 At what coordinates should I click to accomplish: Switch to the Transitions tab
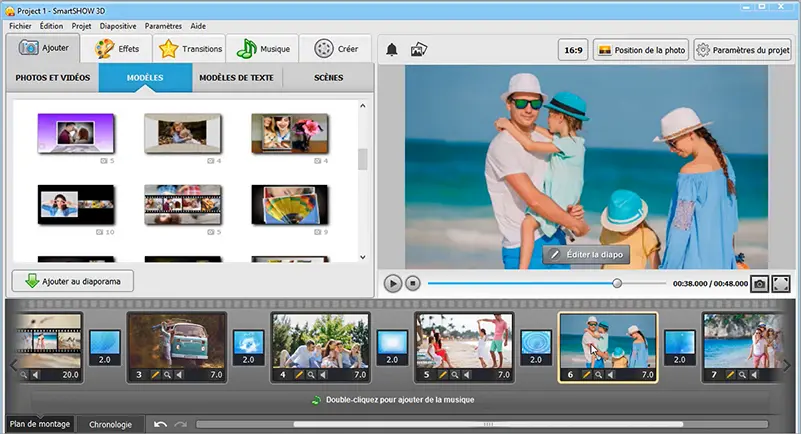coord(190,48)
